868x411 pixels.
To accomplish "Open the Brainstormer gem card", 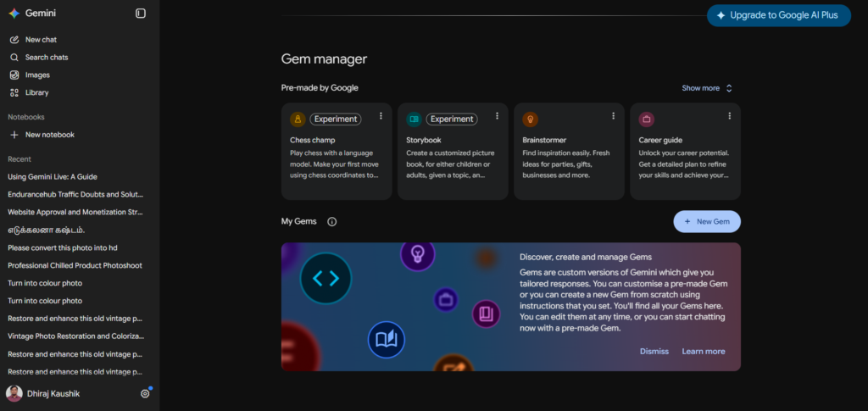I will tap(569, 152).
